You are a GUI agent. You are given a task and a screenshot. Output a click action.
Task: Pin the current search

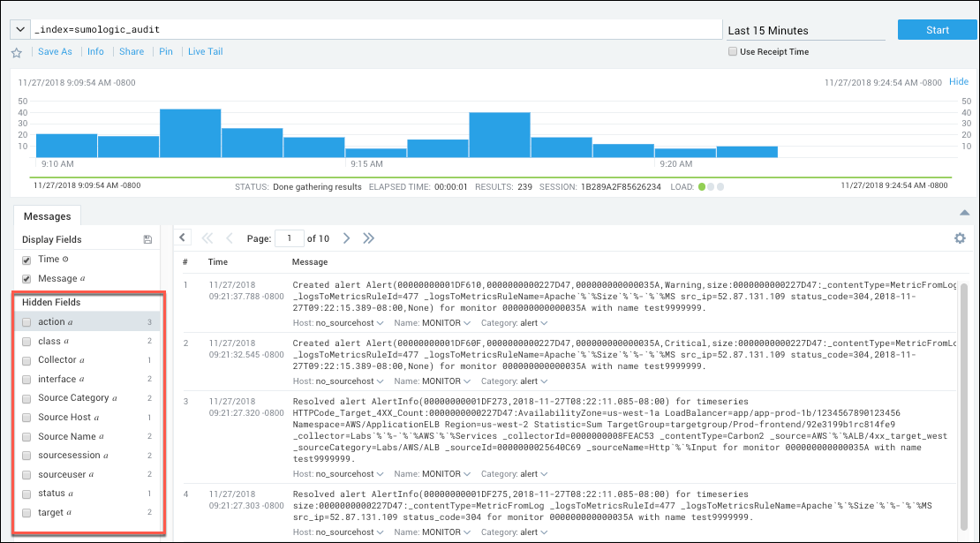(x=166, y=51)
